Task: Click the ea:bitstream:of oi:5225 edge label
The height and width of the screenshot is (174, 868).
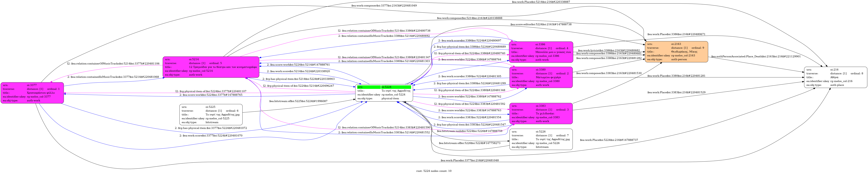Action: [x=298, y=101]
